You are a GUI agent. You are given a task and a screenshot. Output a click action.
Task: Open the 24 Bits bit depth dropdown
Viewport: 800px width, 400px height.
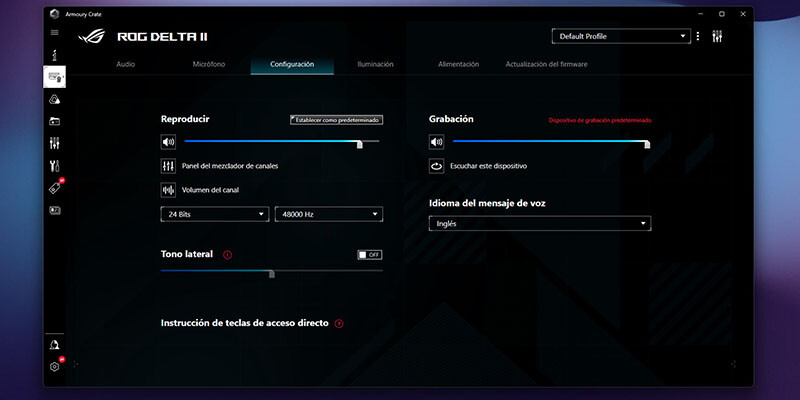click(x=215, y=214)
